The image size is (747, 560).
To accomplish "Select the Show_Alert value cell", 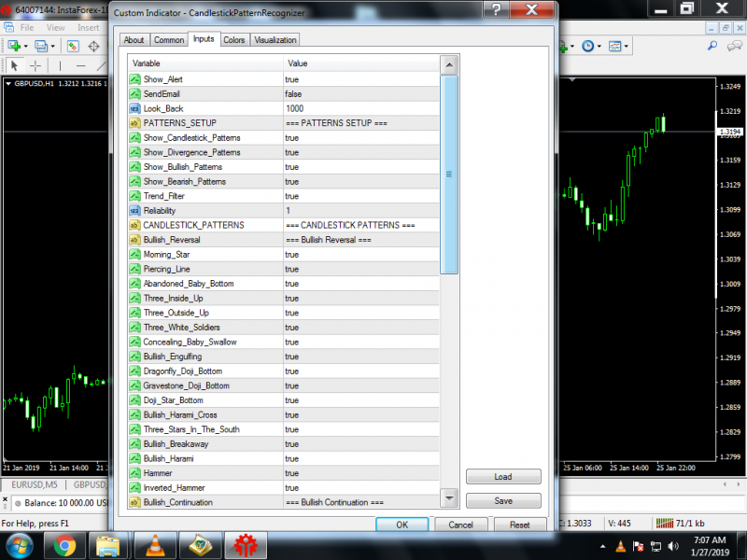I will [361, 79].
